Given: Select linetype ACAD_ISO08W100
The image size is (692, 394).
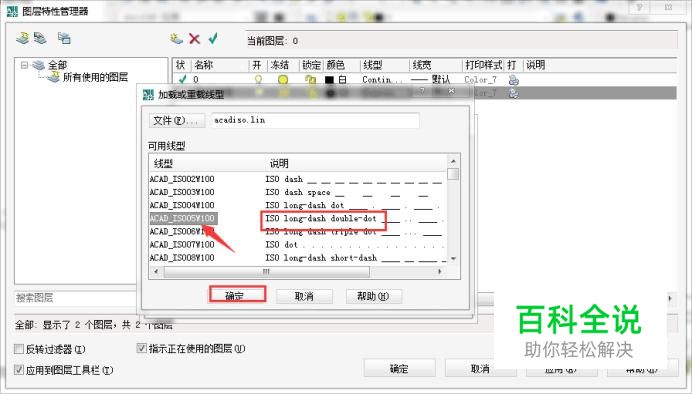Looking at the screenshot, I should pos(182,258).
